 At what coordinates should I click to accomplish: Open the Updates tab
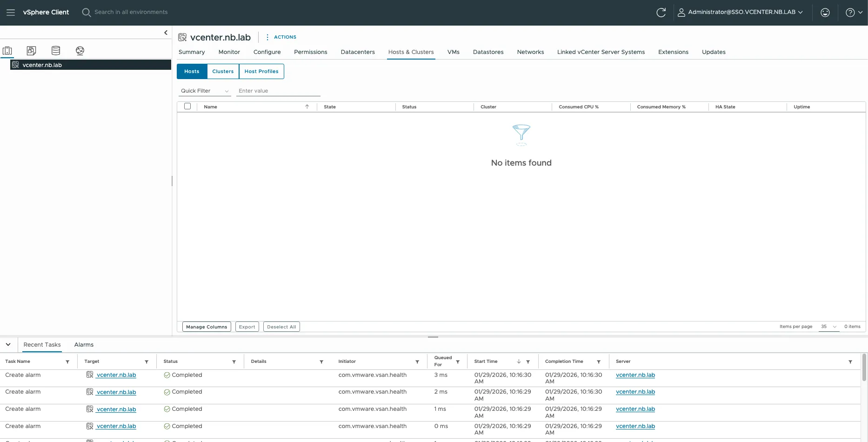(x=714, y=52)
